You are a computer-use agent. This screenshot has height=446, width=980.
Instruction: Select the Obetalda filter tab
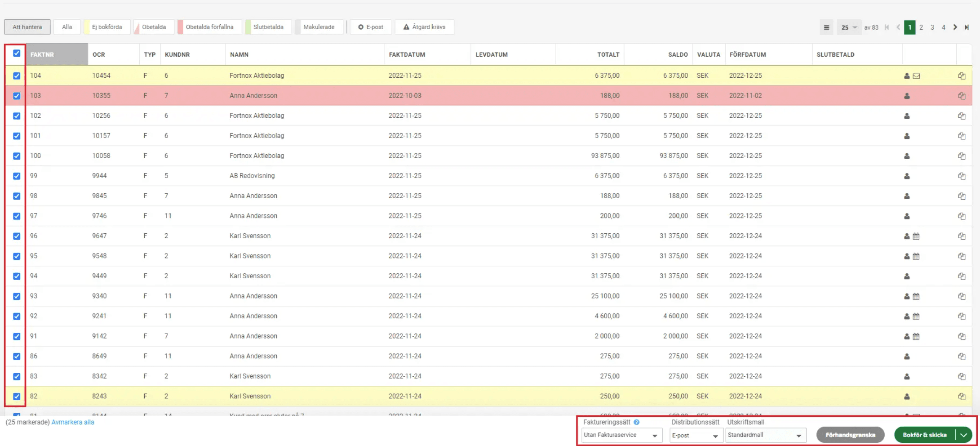pos(154,27)
